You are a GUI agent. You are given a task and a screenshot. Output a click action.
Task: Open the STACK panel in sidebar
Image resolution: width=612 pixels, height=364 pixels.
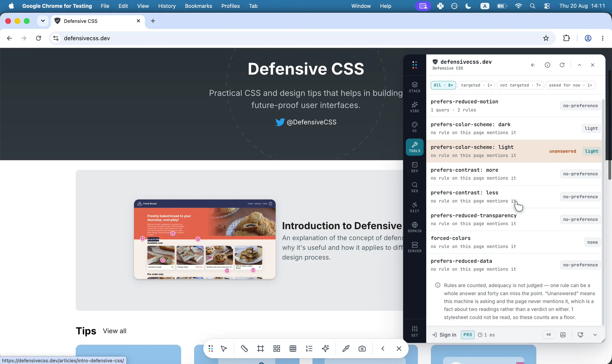414,87
